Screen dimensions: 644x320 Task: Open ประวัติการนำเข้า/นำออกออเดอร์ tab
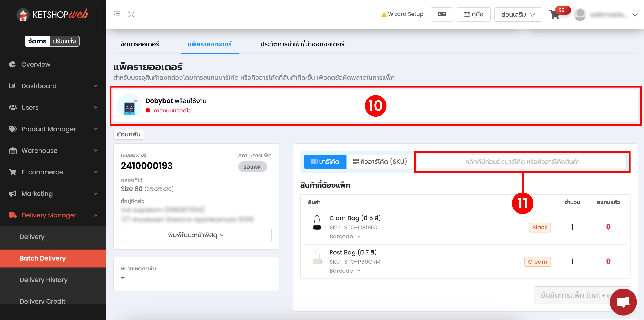click(x=302, y=44)
